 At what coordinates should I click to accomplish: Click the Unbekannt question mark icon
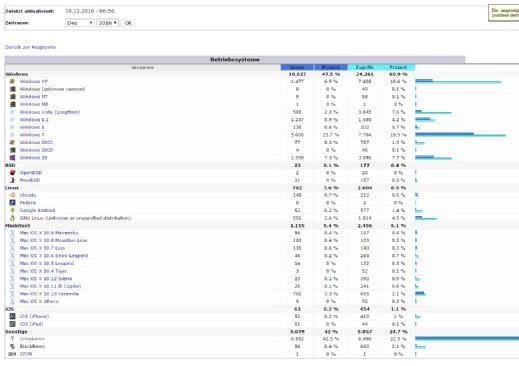coord(12,339)
